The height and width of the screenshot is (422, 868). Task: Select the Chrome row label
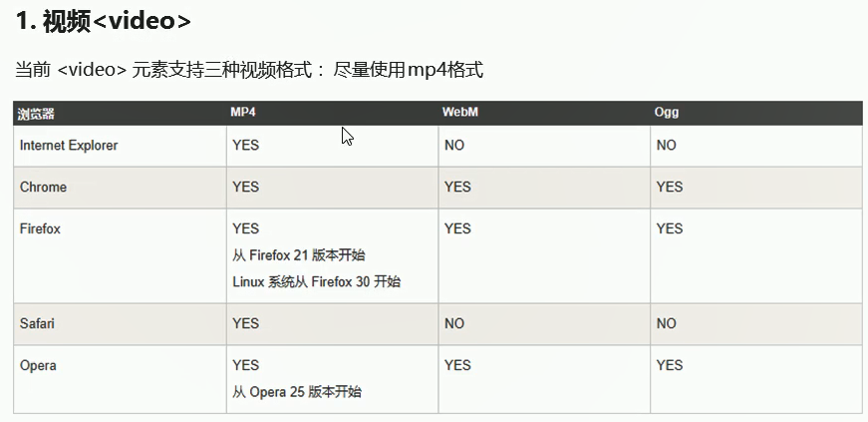(44, 188)
